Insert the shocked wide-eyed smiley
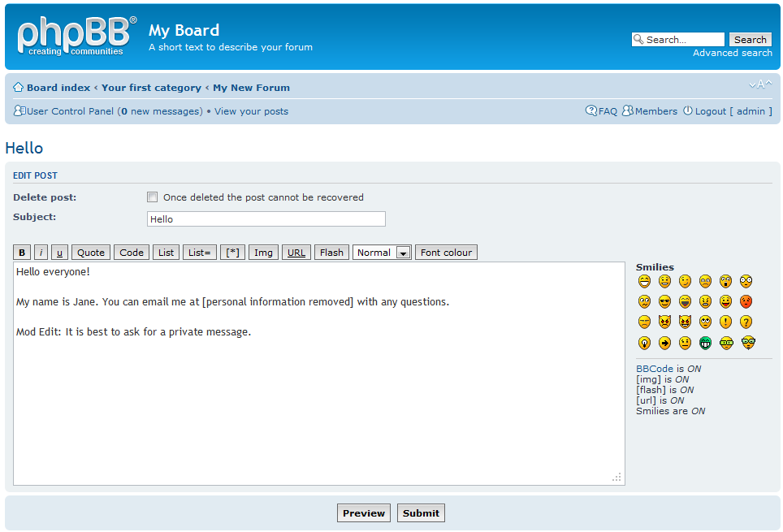 point(746,281)
